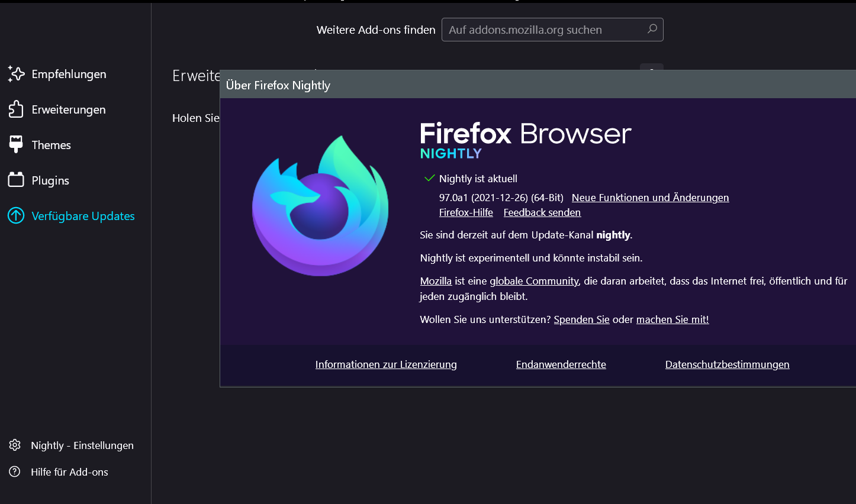Screen dimensions: 856x504
Task: Select Verfügbare Updates in sidebar
Action: click(83, 216)
